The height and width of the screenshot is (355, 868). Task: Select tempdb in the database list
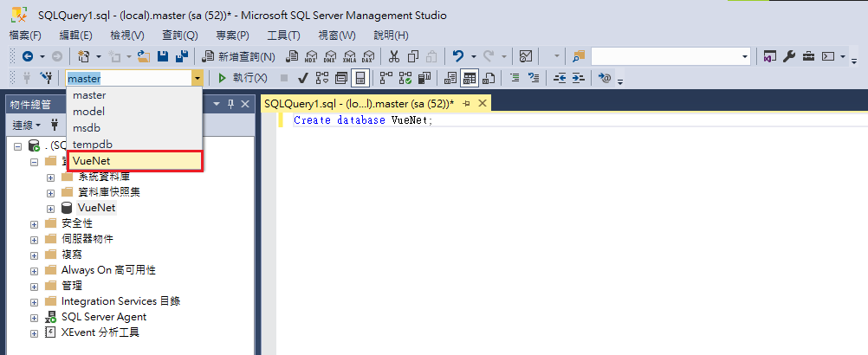[134, 144]
